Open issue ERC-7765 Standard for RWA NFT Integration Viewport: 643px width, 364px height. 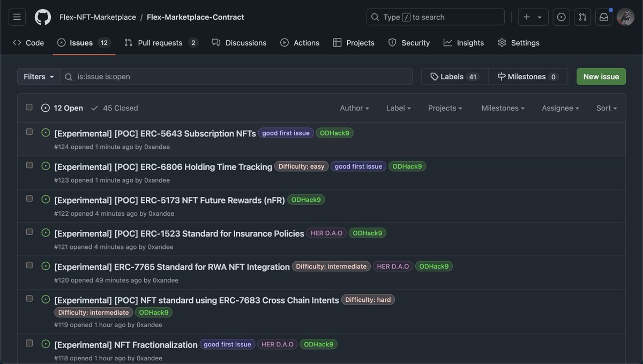point(172,267)
